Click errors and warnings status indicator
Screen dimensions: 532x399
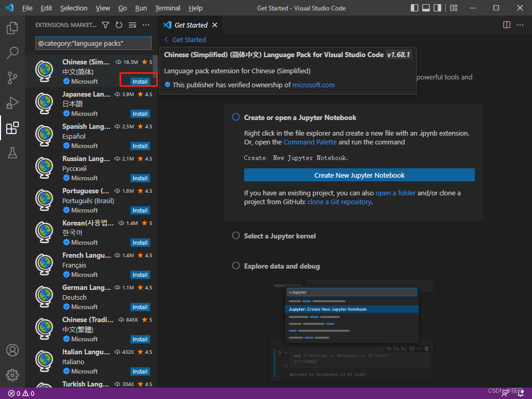pyautogui.click(x=21, y=394)
